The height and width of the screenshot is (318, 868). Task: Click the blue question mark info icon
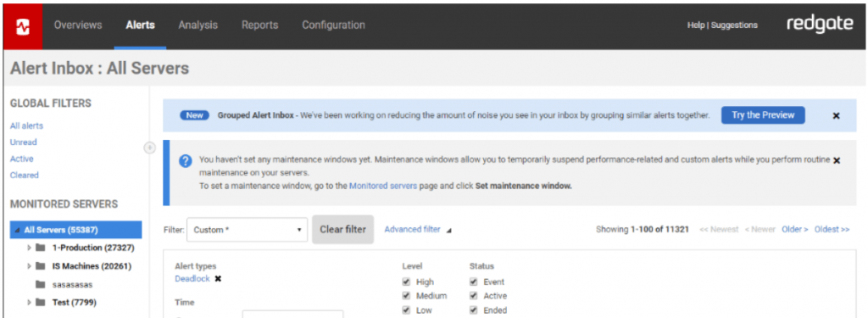point(186,160)
